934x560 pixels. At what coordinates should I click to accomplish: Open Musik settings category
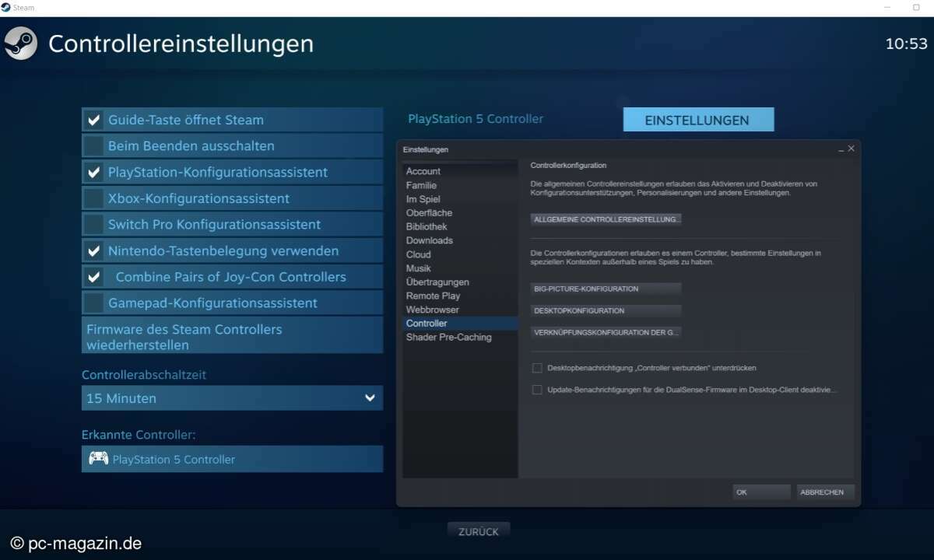coord(460,268)
